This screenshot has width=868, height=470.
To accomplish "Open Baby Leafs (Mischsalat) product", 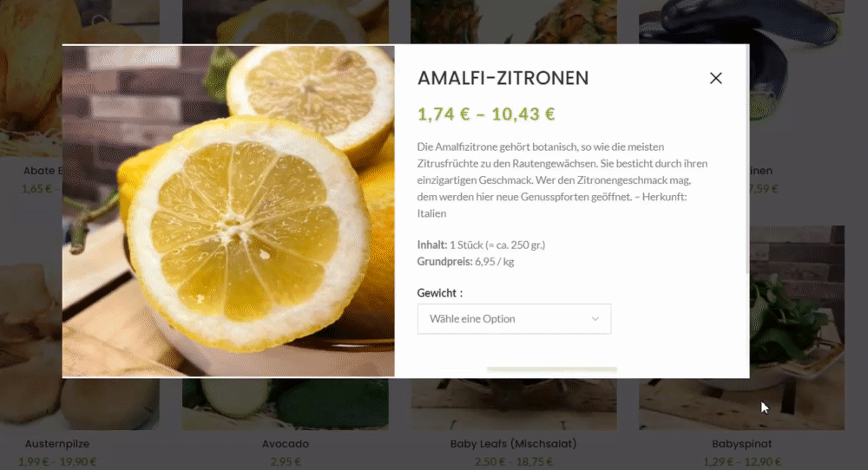I will [x=513, y=444].
